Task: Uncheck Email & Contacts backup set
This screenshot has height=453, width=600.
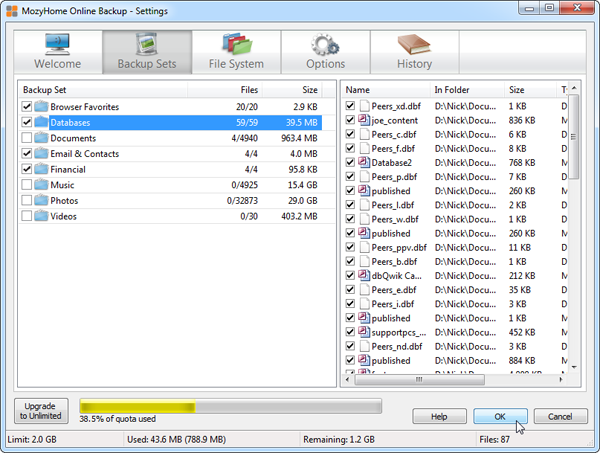Action: (27, 153)
